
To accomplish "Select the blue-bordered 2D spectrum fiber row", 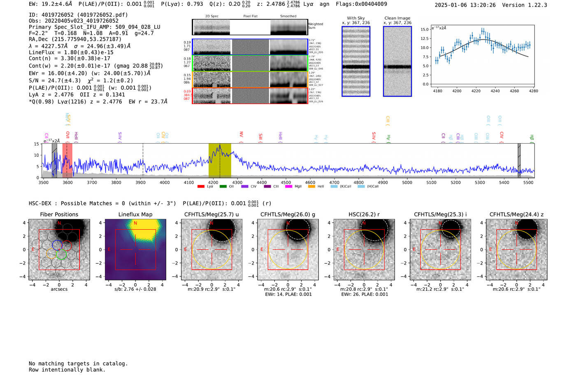I will (250, 47).
